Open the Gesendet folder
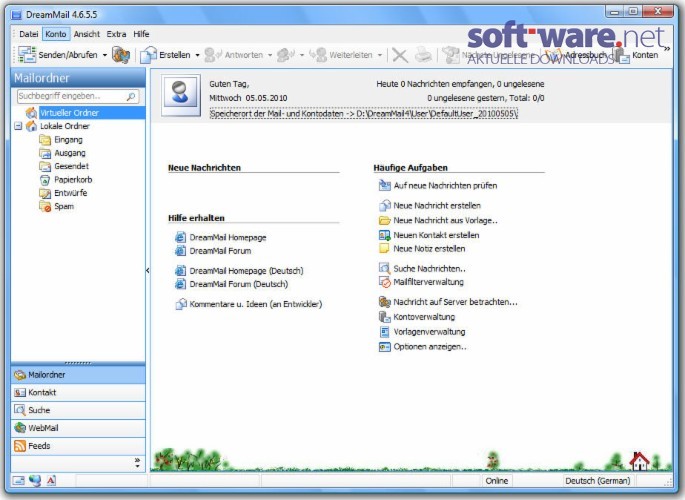 71,166
